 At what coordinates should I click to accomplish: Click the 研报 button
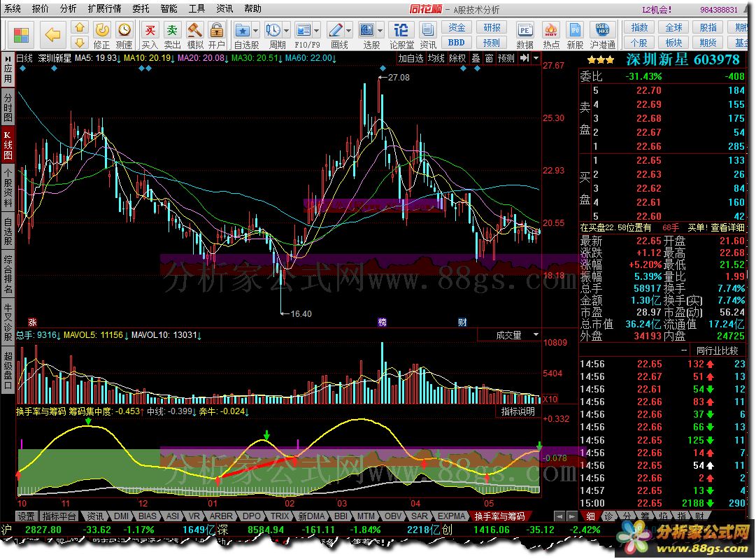[x=492, y=28]
